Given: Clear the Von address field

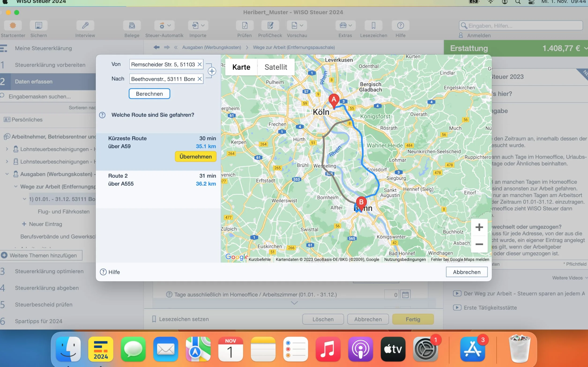Looking at the screenshot, I should click(199, 64).
